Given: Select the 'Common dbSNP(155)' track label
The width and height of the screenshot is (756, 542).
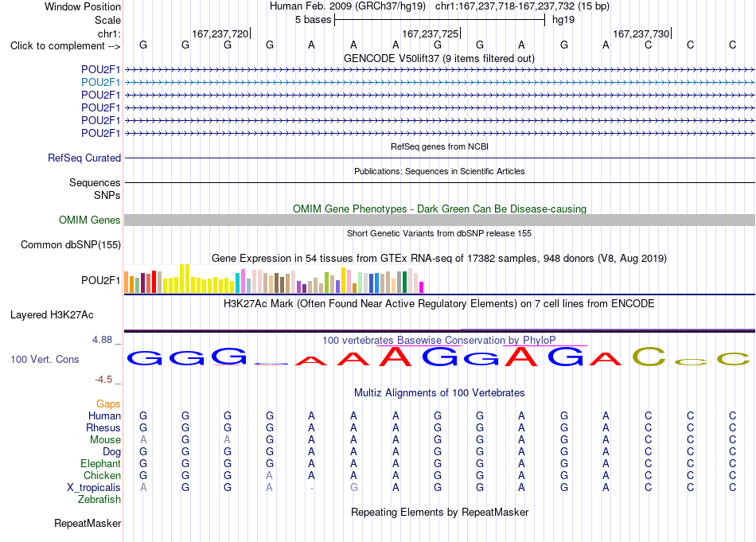Looking at the screenshot, I should click(70, 244).
